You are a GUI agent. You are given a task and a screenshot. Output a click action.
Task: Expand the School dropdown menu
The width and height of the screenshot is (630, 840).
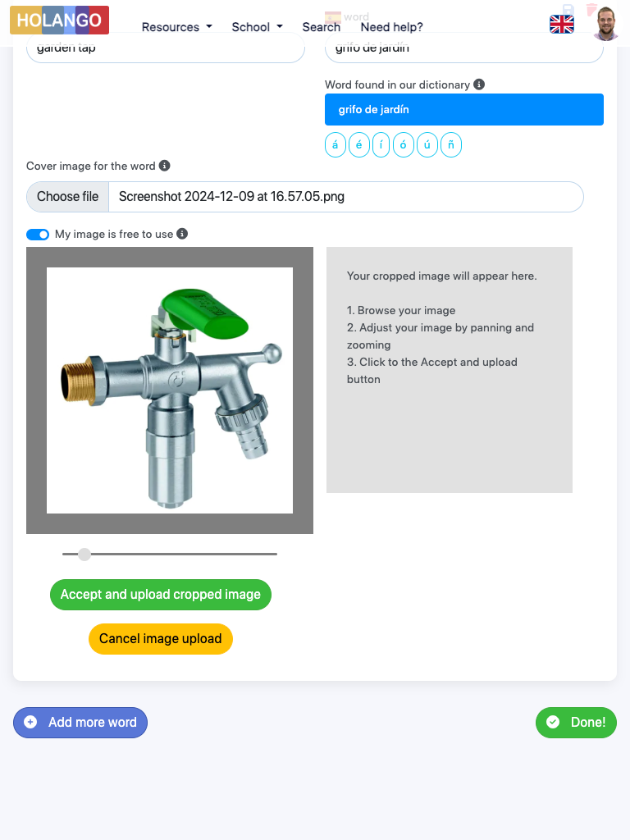(x=257, y=27)
